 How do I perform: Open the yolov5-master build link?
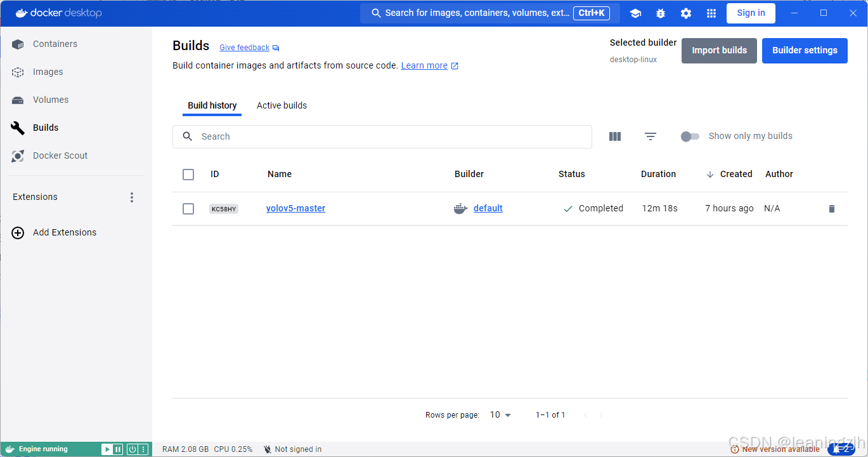(x=295, y=208)
